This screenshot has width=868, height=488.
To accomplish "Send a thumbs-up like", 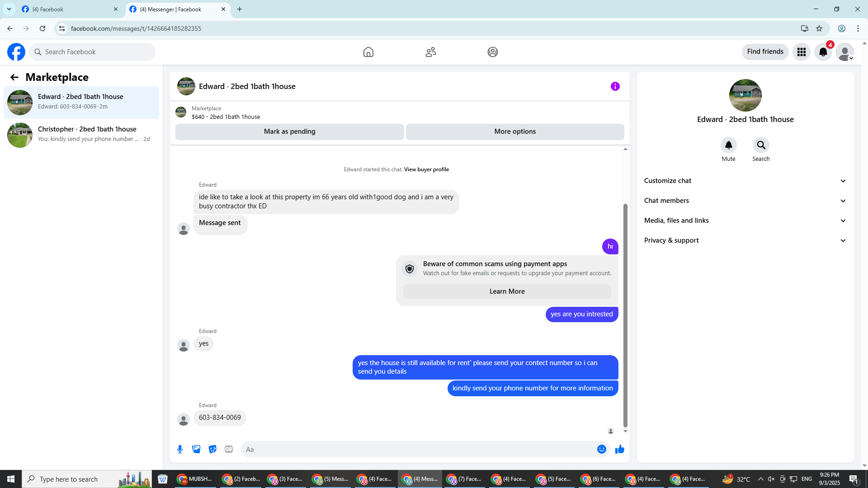I will tap(620, 449).
